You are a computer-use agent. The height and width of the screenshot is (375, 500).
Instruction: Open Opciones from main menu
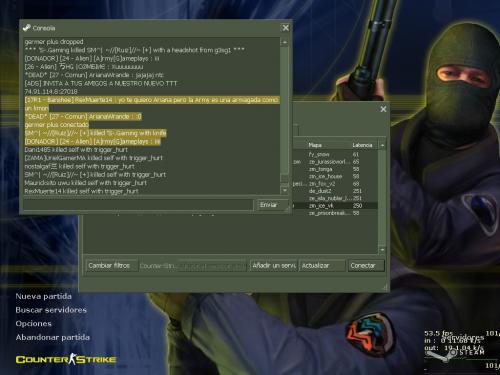tap(34, 324)
